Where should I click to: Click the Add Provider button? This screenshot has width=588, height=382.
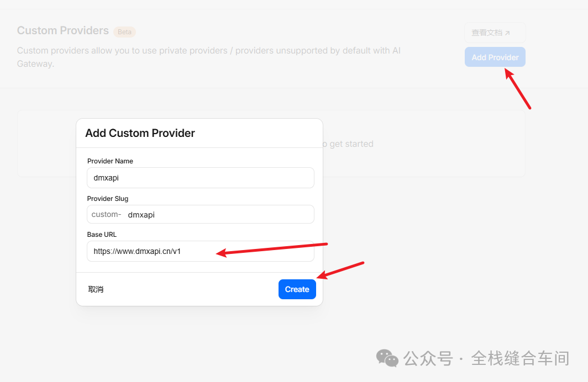pos(495,57)
